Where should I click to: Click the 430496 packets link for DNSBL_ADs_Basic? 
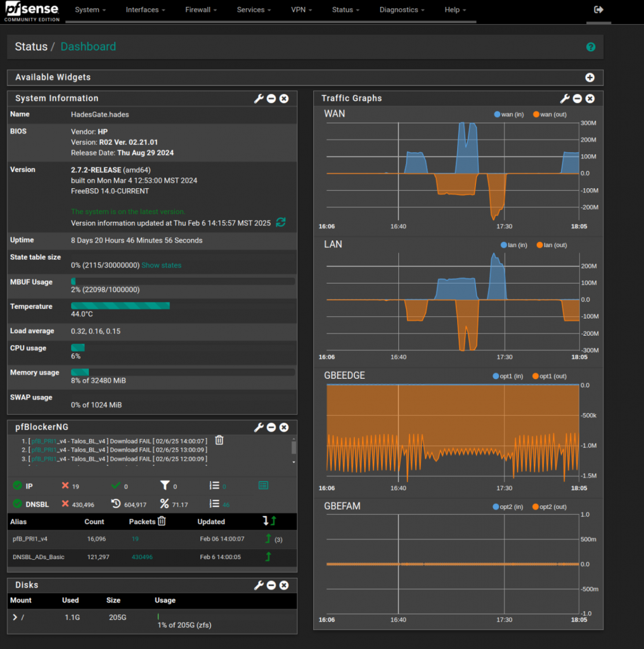pos(142,556)
